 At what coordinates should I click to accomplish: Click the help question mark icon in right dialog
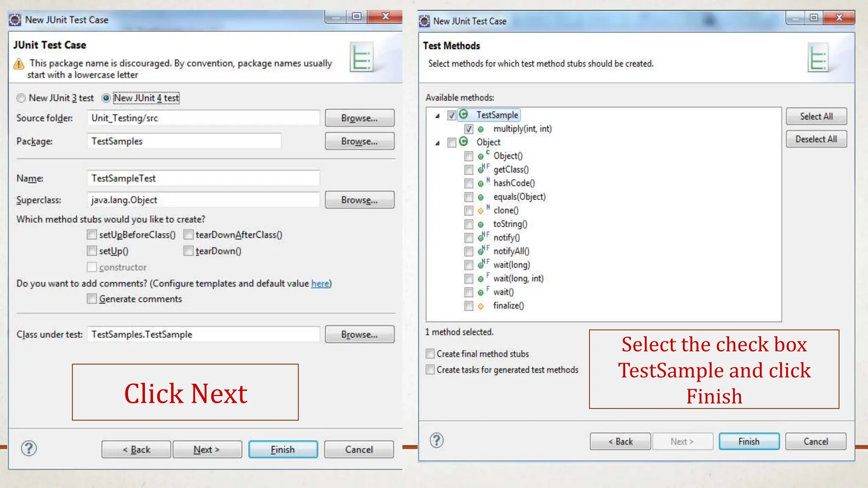pos(437,441)
